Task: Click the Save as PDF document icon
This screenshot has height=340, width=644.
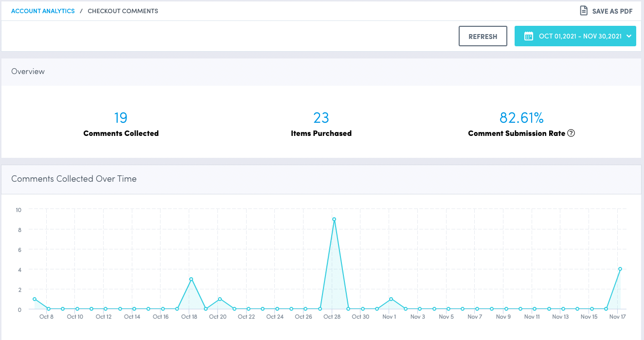Action: pyautogui.click(x=584, y=11)
